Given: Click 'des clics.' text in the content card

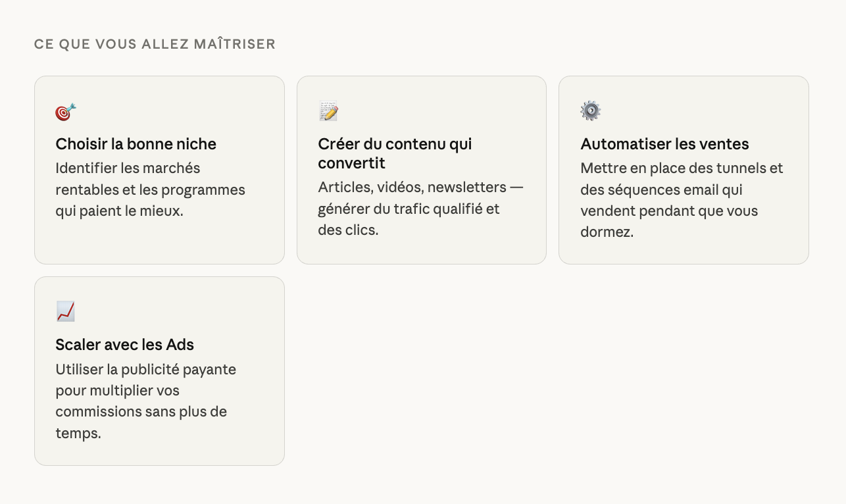Looking at the screenshot, I should [348, 230].
